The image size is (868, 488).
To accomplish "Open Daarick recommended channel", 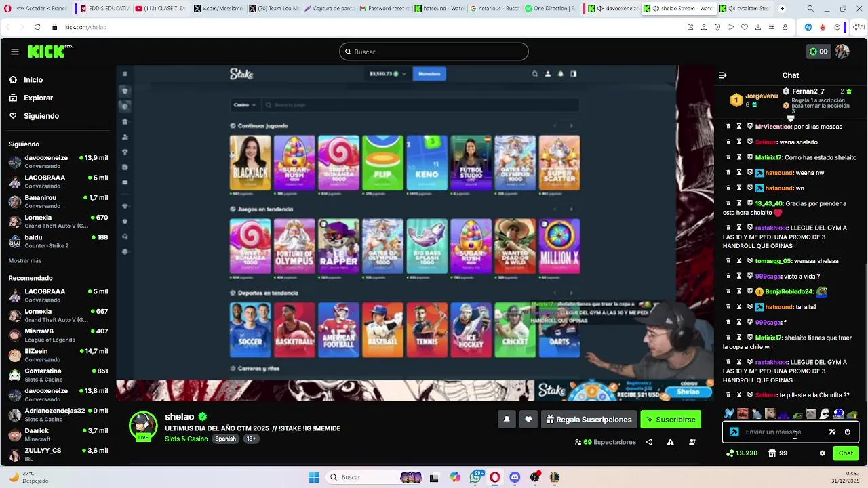I will click(x=58, y=434).
